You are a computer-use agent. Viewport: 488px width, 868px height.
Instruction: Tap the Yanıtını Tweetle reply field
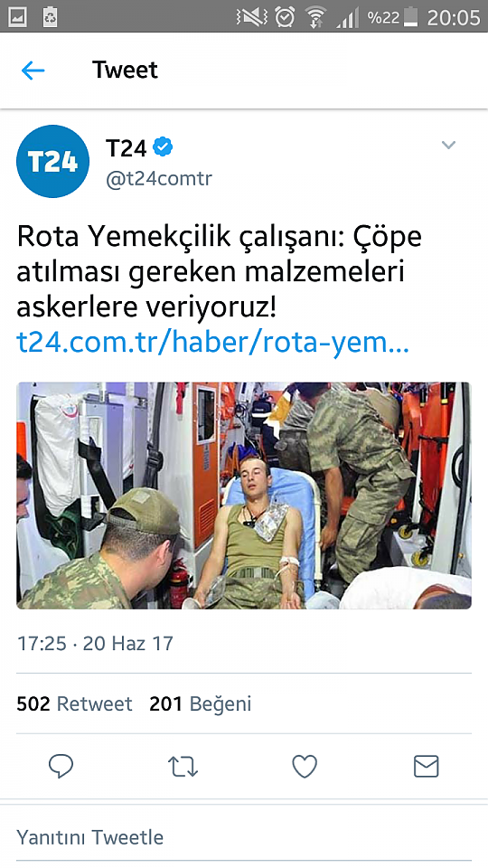pyautogui.click(x=244, y=837)
